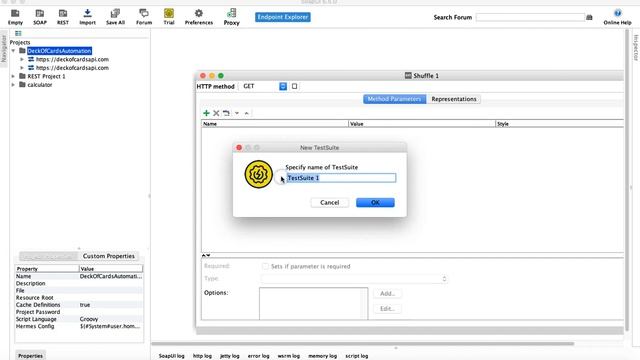Click the Cache Definitions true value

pos(85,305)
